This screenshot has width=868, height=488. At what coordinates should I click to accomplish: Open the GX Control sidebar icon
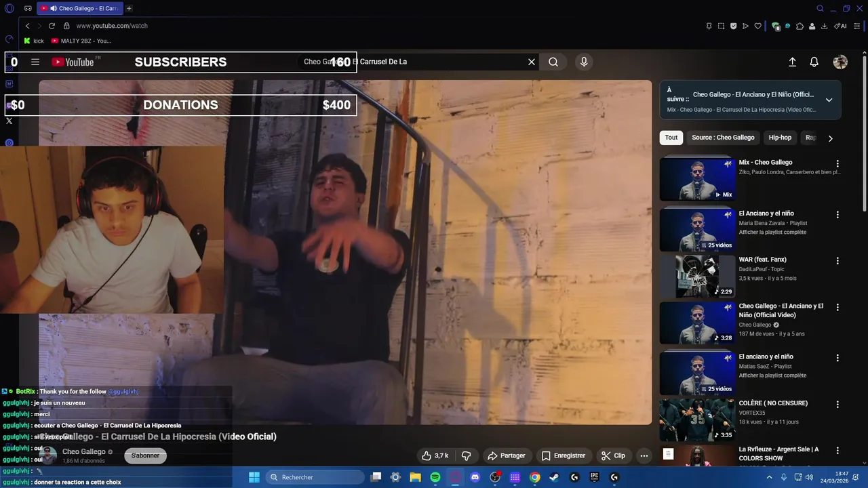point(9,39)
